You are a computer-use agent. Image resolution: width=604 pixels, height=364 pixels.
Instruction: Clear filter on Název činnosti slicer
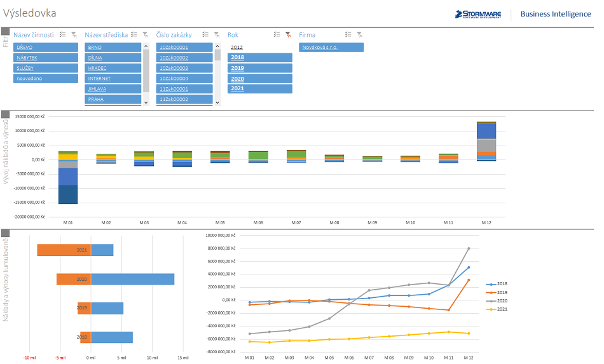tap(74, 35)
